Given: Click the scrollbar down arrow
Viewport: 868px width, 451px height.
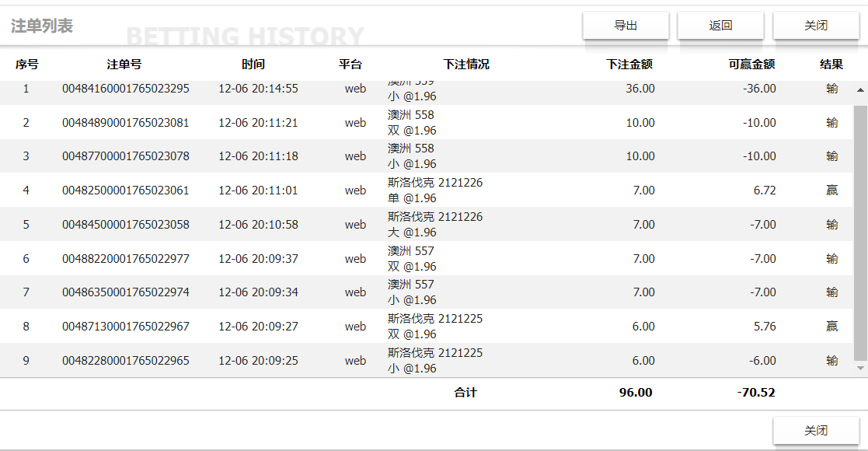Looking at the screenshot, I should pyautogui.click(x=860, y=368).
